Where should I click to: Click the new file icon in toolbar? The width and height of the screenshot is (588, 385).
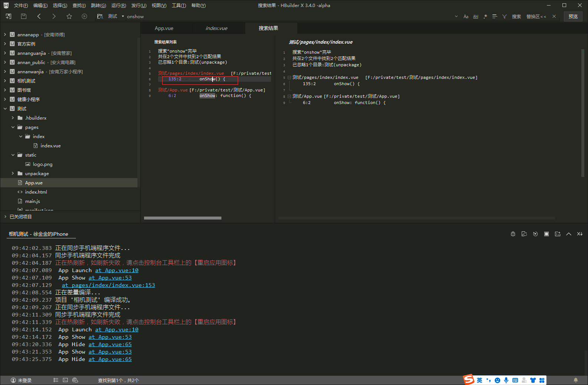(x=9, y=16)
